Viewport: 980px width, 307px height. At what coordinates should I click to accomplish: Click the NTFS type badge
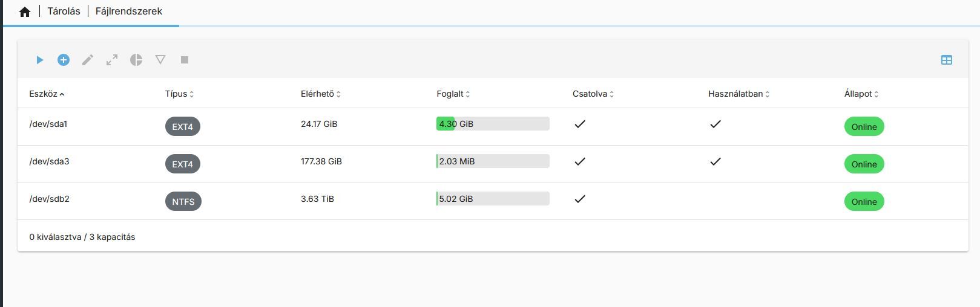coord(183,202)
